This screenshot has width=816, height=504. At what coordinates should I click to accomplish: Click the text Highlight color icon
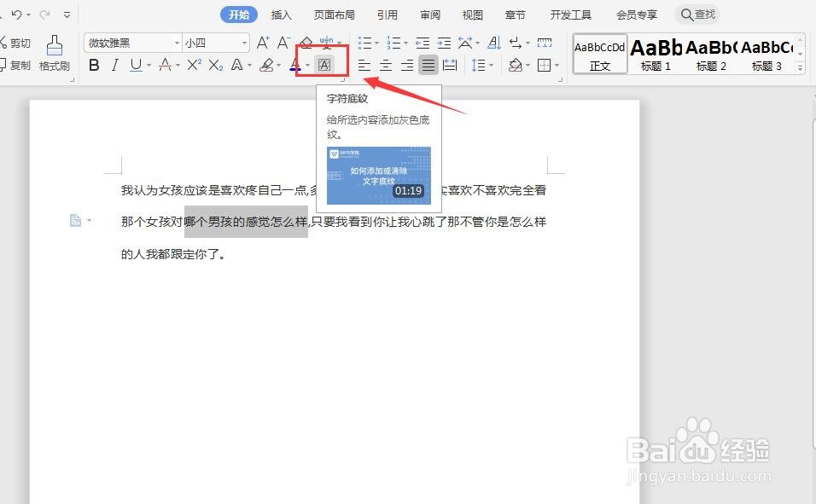266,64
